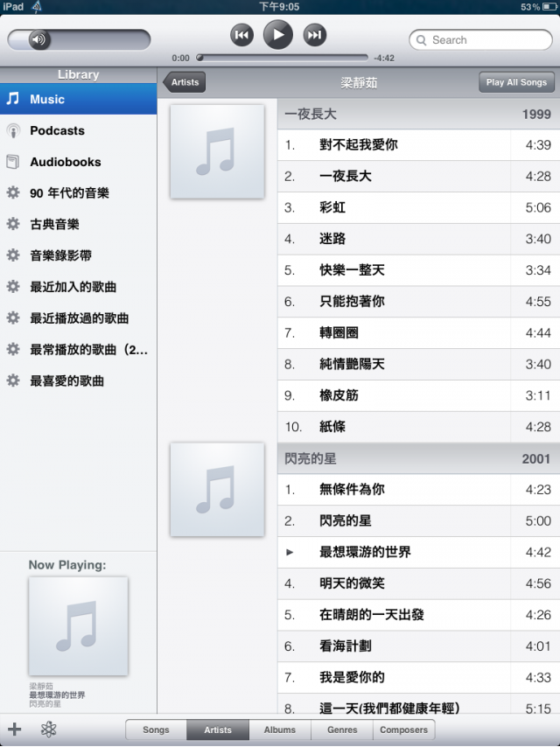Image resolution: width=560 pixels, height=747 pixels.
Task: Open the Now Playing artwork
Action: [78, 626]
